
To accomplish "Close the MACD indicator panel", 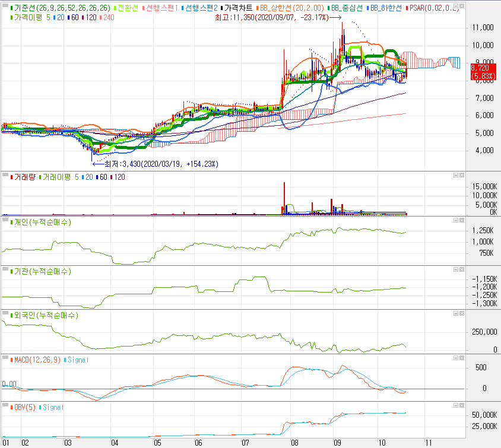I will click(x=462, y=358).
